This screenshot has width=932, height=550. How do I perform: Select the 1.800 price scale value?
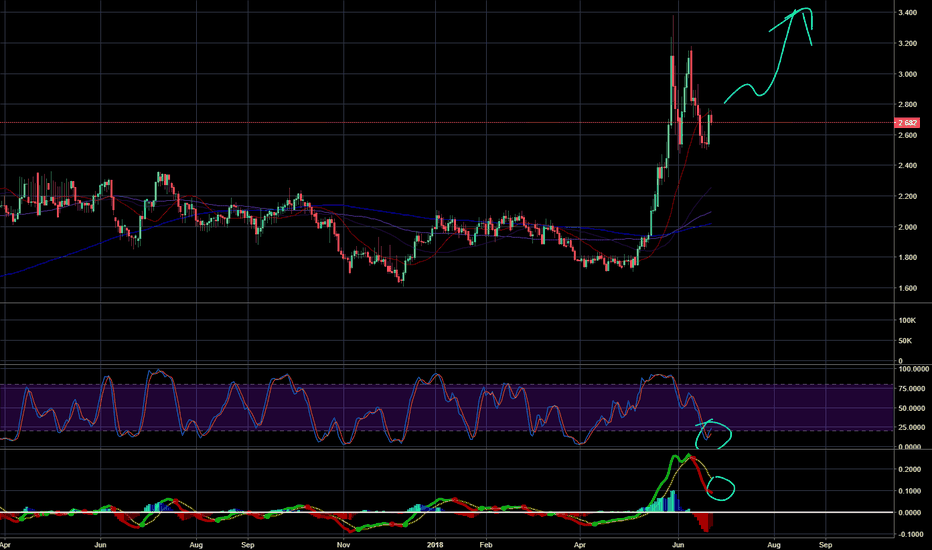tap(907, 257)
